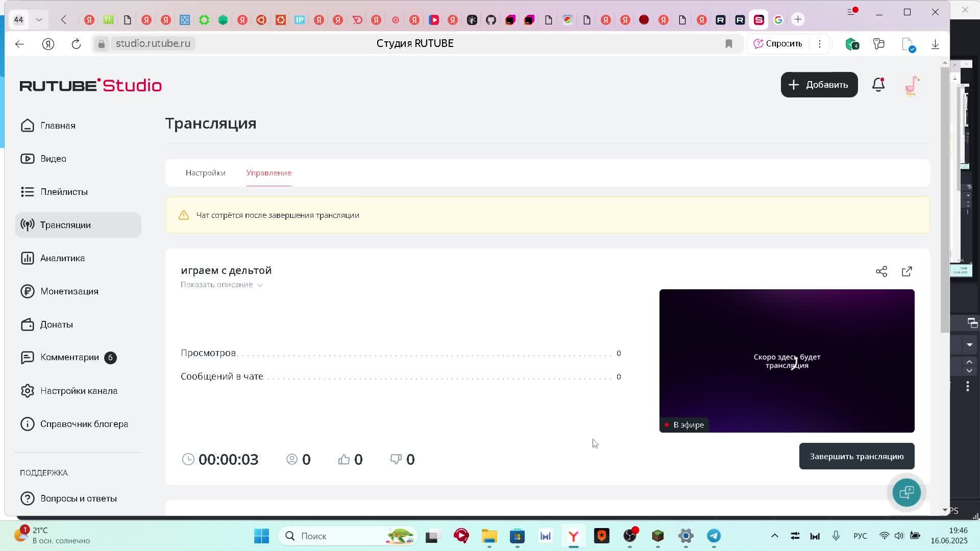This screenshot has width=980, height=551.
Task: Open the green shield extension icon
Action: pyautogui.click(x=851, y=44)
